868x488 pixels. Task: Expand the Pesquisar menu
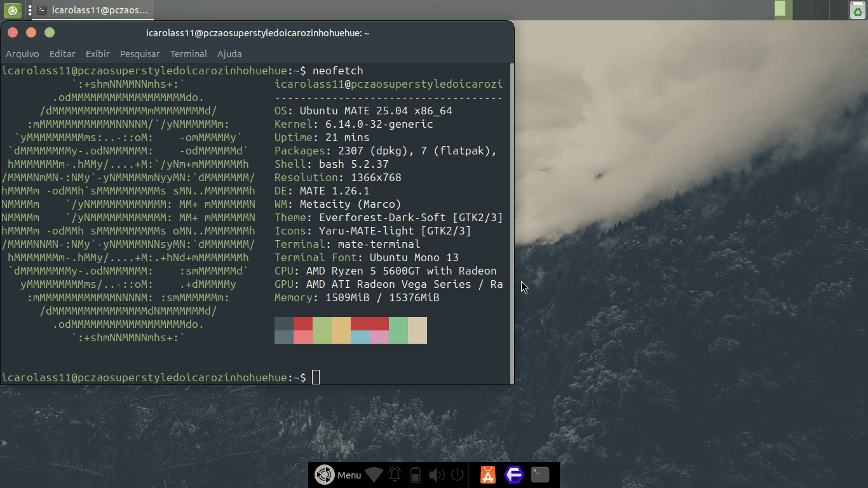(x=140, y=54)
